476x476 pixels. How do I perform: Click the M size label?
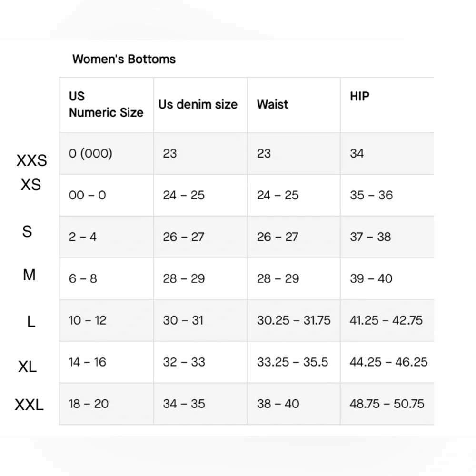29,275
